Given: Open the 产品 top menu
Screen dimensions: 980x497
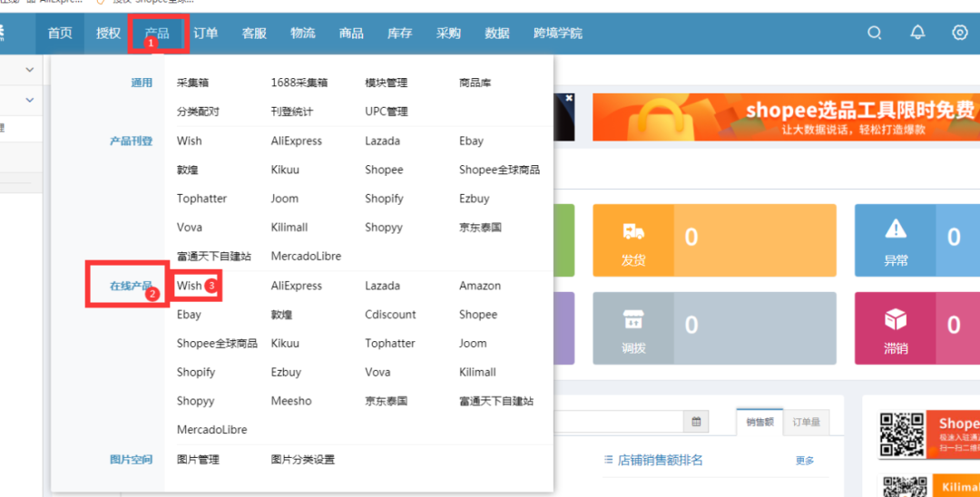Looking at the screenshot, I should click(157, 34).
